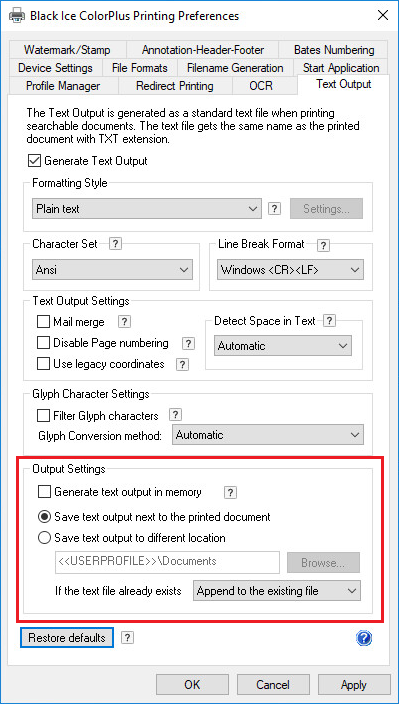The image size is (399, 704).
Task: Open Append to the existing file dropdown
Action: click(277, 591)
